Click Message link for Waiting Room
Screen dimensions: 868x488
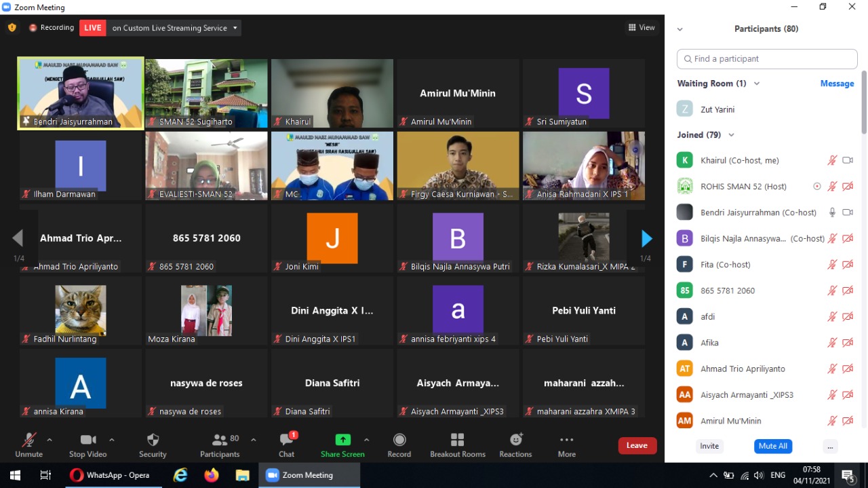pos(837,83)
